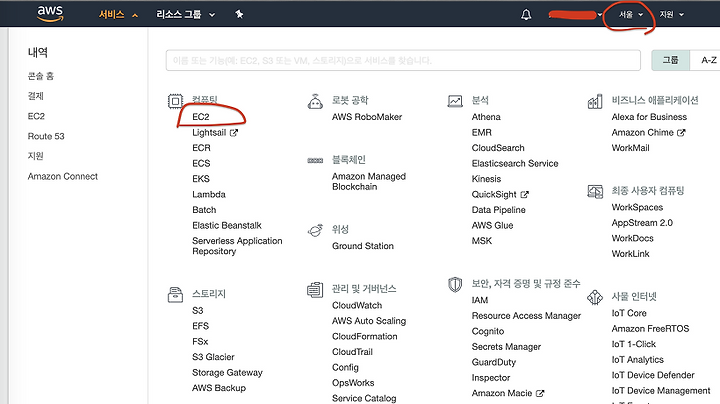
Task: Click the AWS logo
Action: tap(50, 14)
